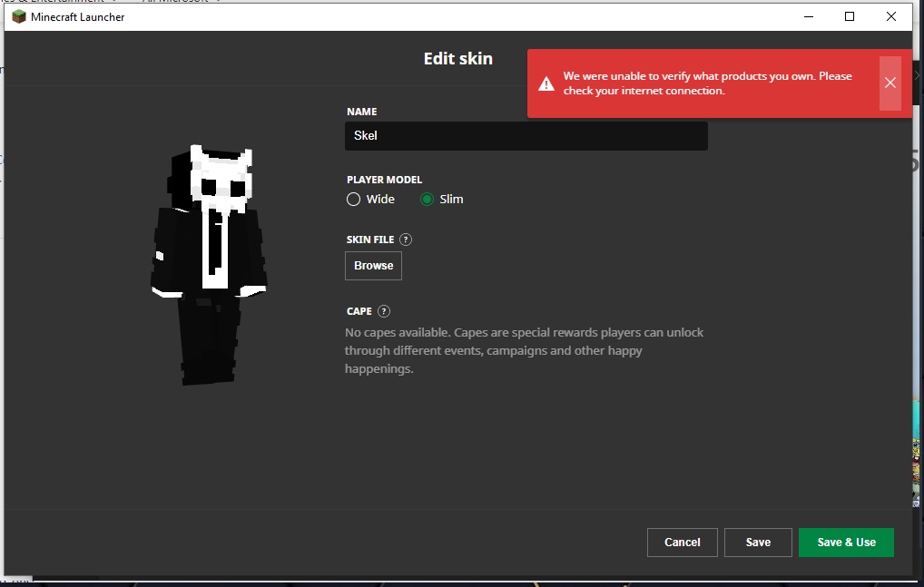
Task: Click the 3D skin preview character
Action: [210, 265]
